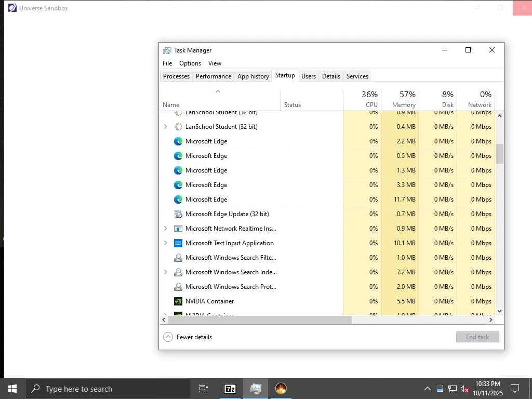Viewport: 532px width, 399px height.
Task: Click the taskbar search box
Action: [x=108, y=389]
